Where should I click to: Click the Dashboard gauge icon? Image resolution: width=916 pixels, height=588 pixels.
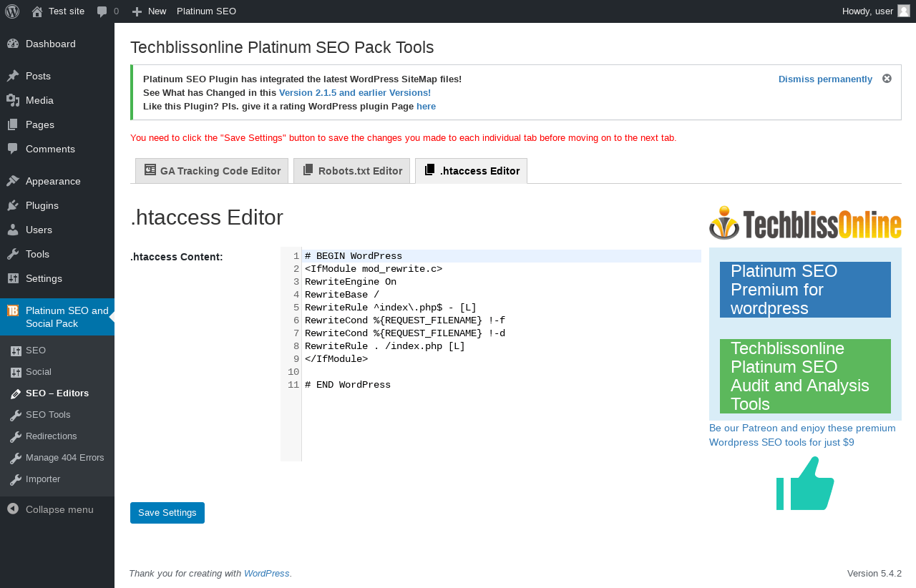click(x=13, y=44)
